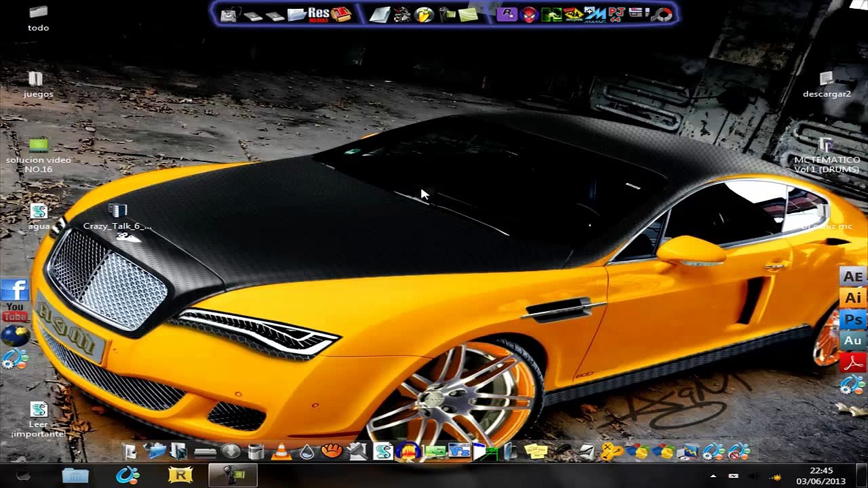Launch Spider-Man game icon in top dock
This screenshot has width=868, height=488.
coord(530,14)
